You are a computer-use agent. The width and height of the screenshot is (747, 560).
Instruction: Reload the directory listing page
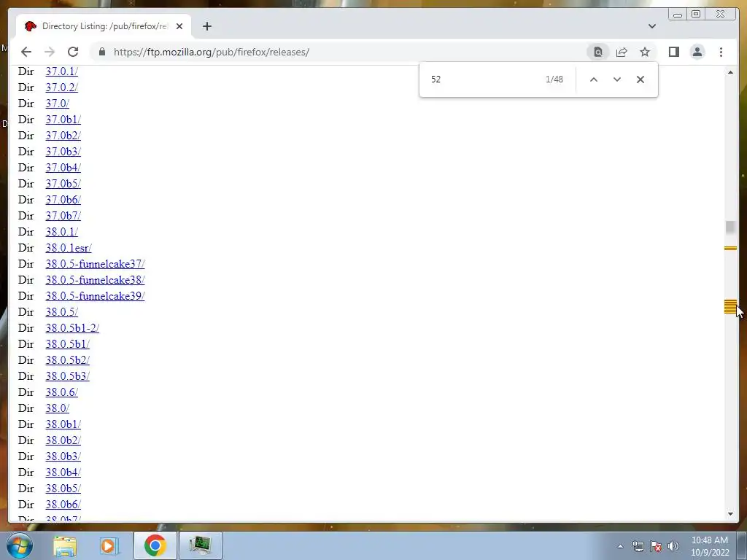click(73, 52)
